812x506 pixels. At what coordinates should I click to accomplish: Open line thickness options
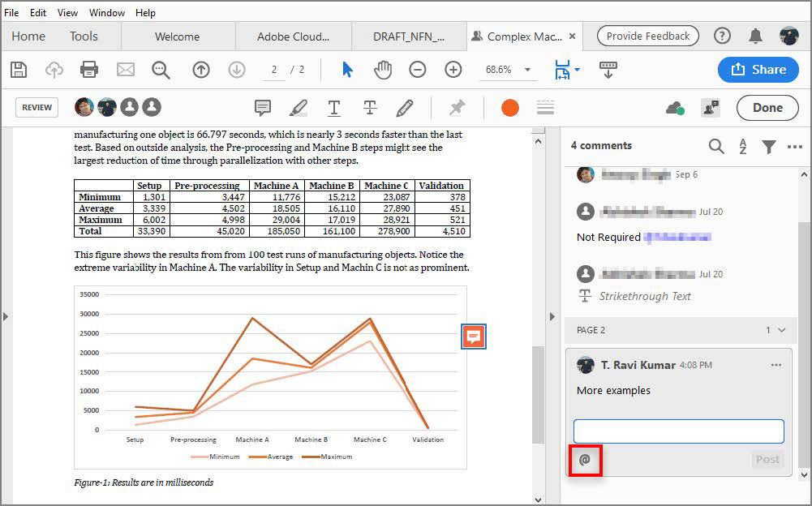545,108
